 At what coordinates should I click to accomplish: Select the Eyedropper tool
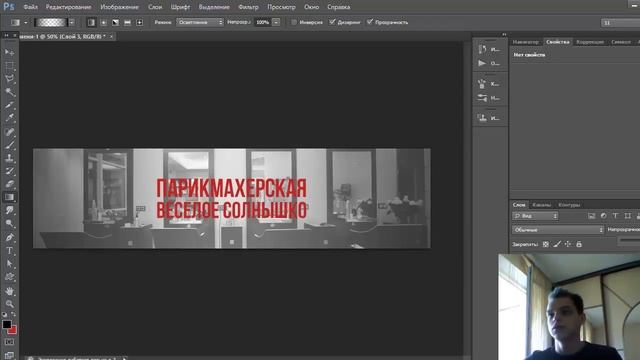9,118
